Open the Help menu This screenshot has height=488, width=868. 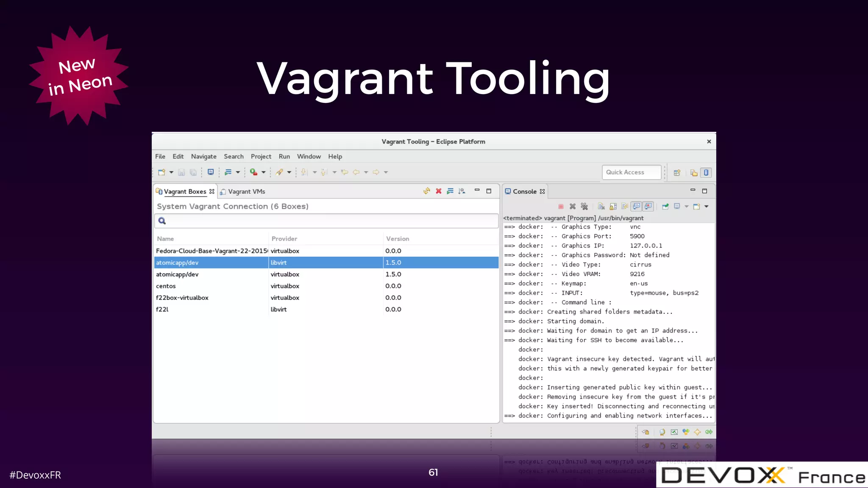tap(335, 156)
